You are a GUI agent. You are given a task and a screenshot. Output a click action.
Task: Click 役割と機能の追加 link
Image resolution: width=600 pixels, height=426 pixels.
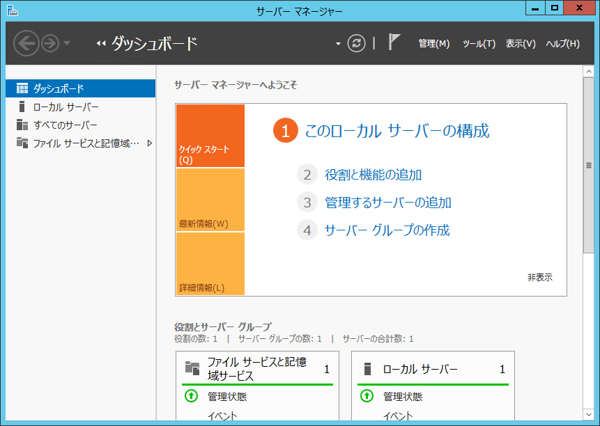click(x=373, y=175)
